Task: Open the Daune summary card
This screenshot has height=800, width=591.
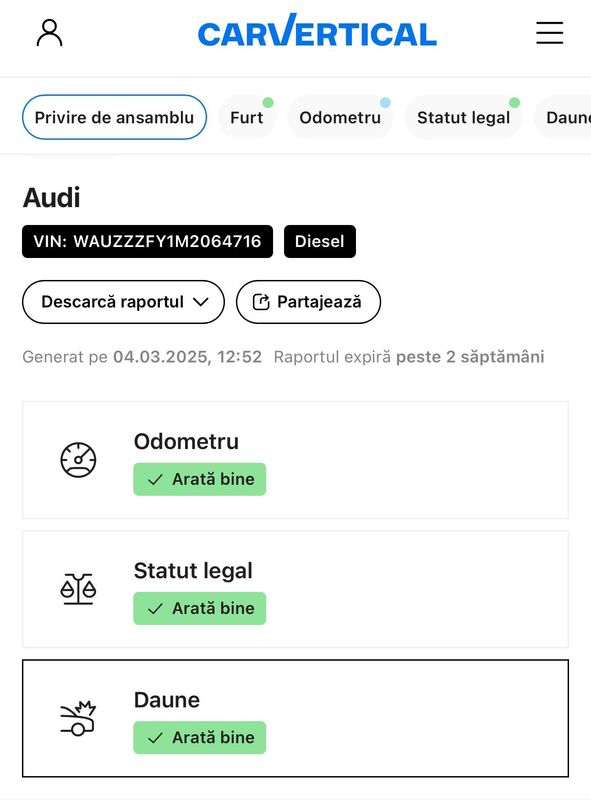Action: coord(296,718)
